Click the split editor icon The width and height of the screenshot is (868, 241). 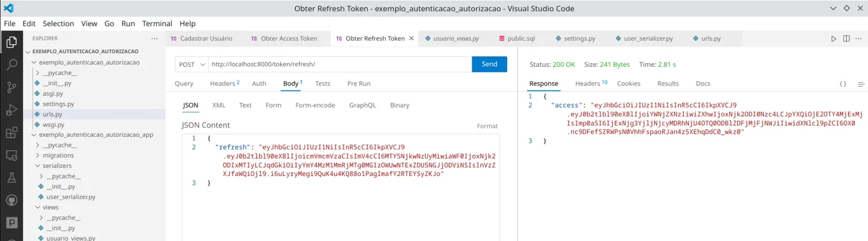tap(846, 38)
